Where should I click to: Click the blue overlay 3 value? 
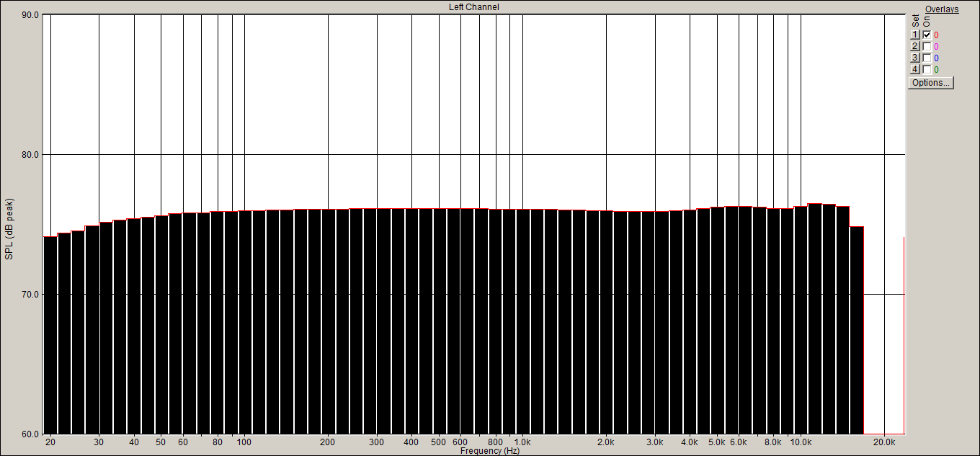pos(936,58)
